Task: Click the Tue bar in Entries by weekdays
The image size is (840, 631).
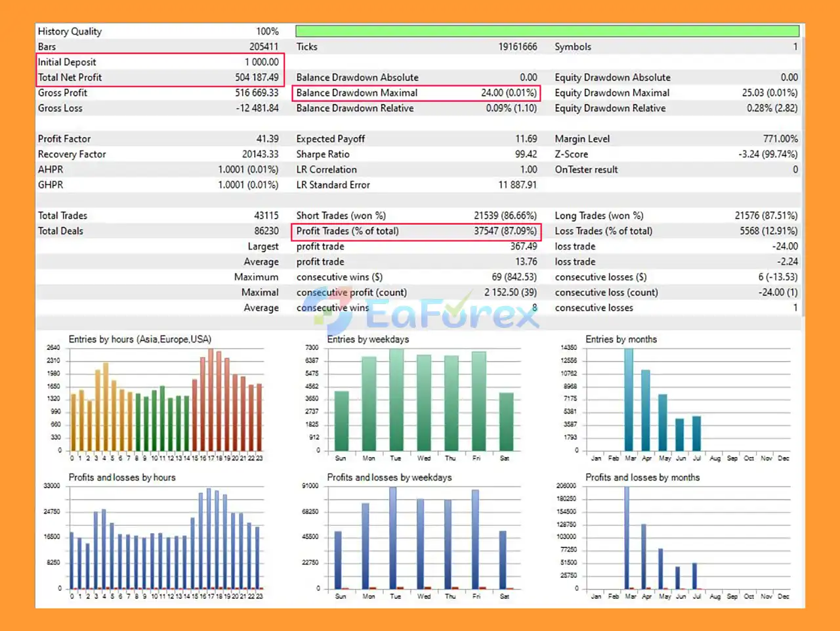Action: coord(396,401)
